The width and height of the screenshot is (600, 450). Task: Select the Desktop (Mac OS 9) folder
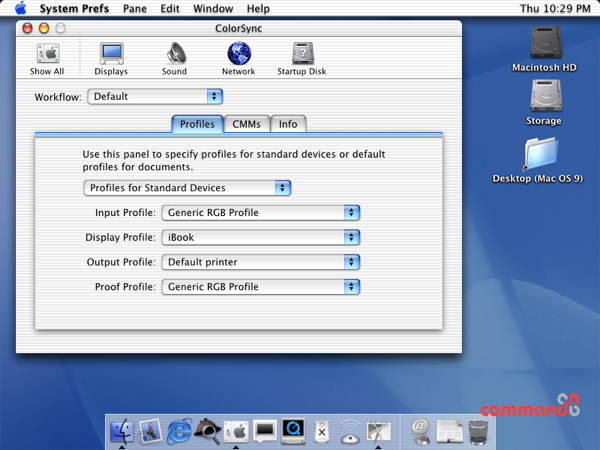(x=538, y=161)
